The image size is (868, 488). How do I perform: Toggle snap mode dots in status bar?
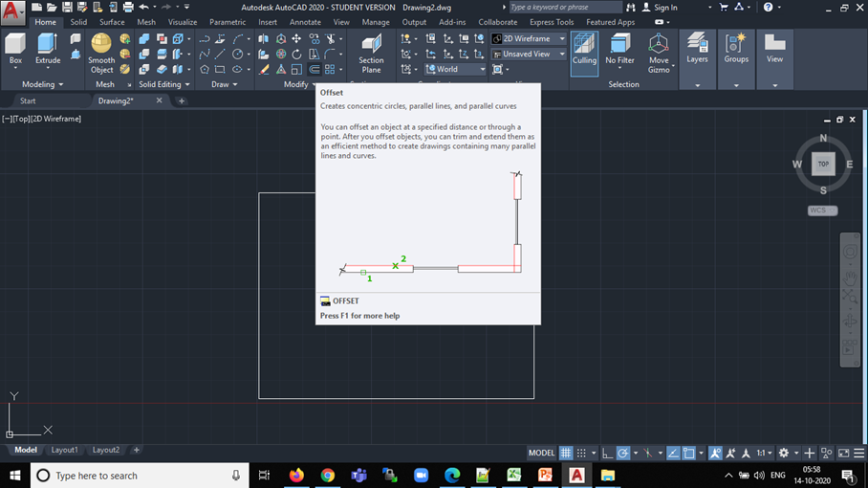pyautogui.click(x=581, y=454)
